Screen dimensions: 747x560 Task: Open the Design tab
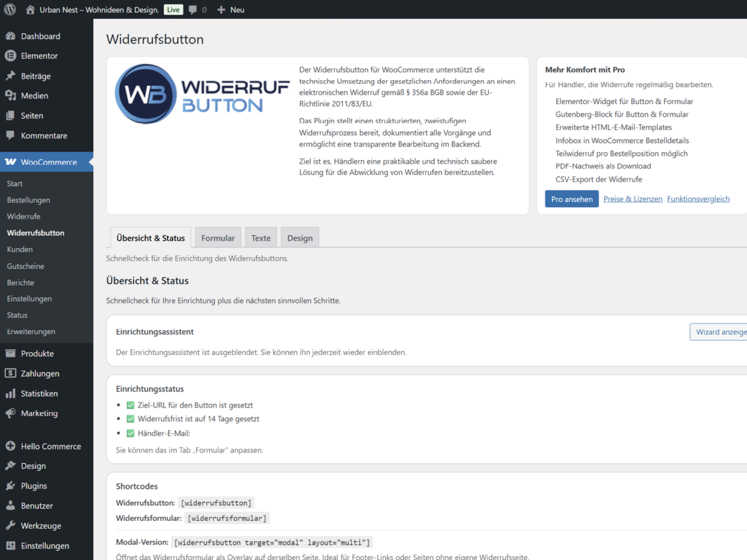click(x=299, y=238)
